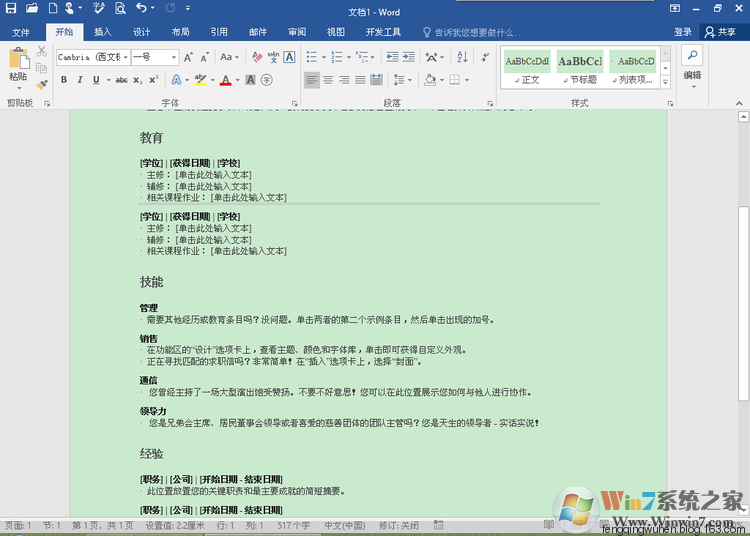Screen dimensions: 750x536
Task: Switch to the 插入 ribbon tab
Action: tap(102, 32)
